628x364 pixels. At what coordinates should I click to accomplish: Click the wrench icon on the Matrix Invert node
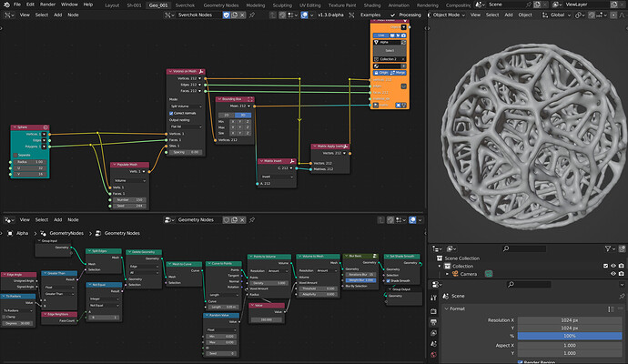pos(292,161)
